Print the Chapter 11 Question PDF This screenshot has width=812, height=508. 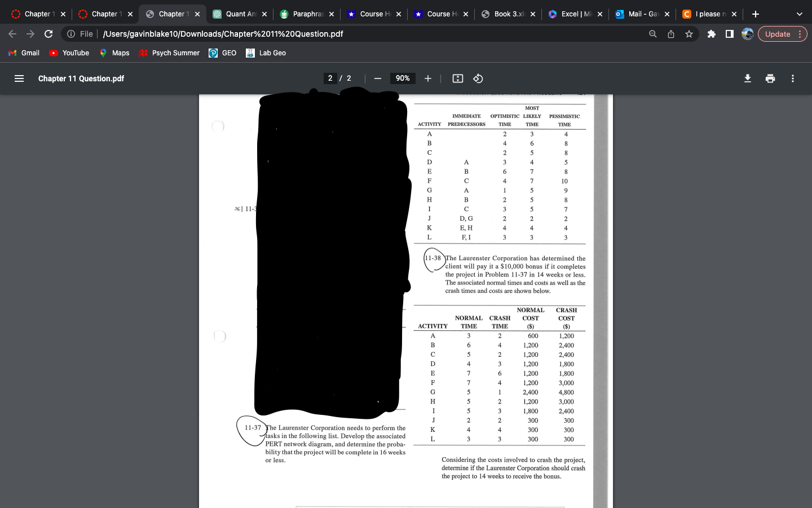click(x=770, y=78)
